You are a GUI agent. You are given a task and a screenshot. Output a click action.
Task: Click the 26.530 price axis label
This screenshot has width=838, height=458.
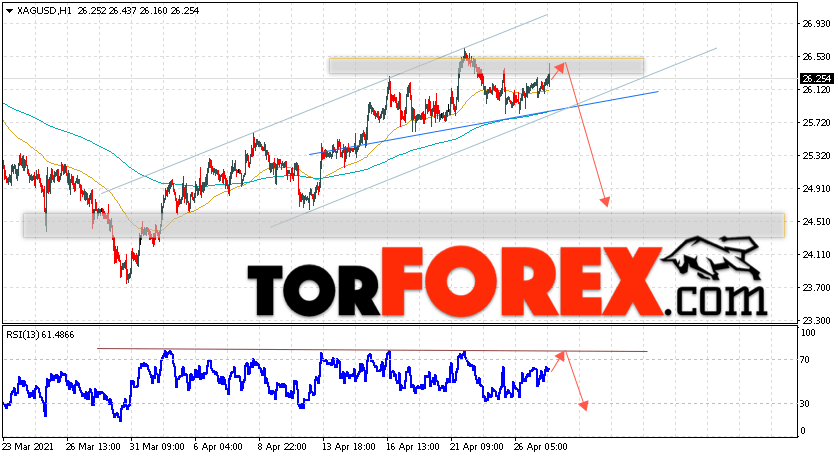(817, 57)
